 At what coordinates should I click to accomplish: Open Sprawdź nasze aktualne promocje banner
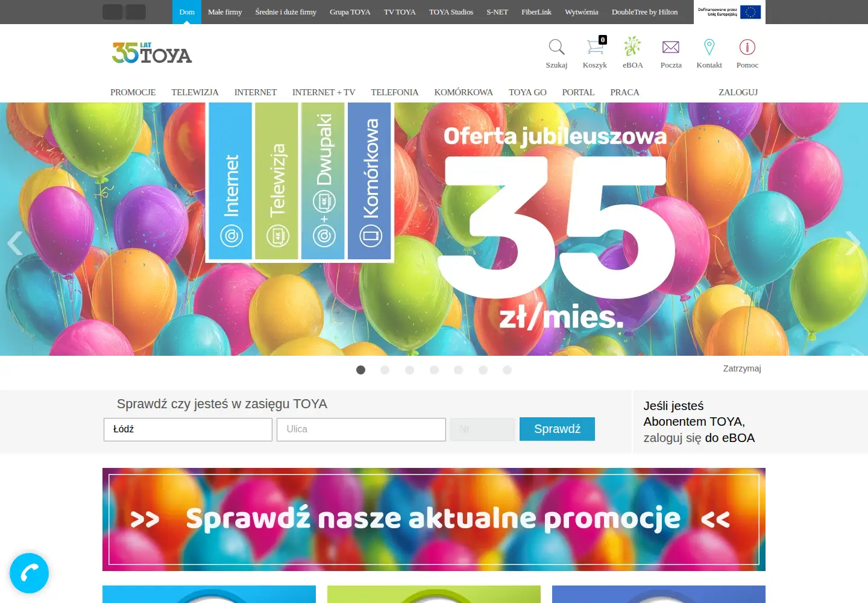[434, 519]
